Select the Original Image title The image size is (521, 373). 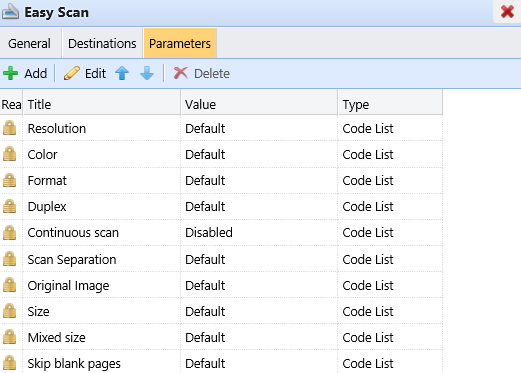[x=68, y=286]
